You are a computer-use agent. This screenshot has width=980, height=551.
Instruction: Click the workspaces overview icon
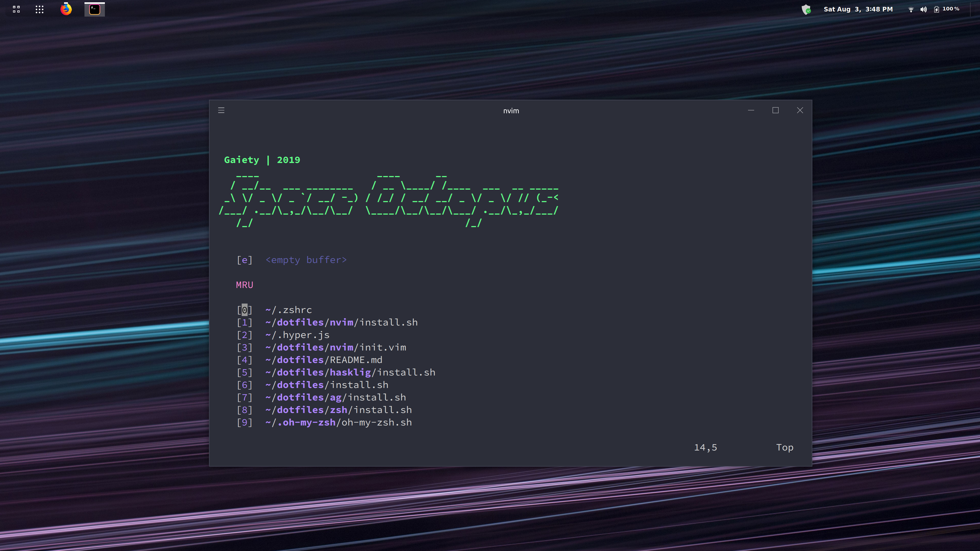tap(16, 9)
